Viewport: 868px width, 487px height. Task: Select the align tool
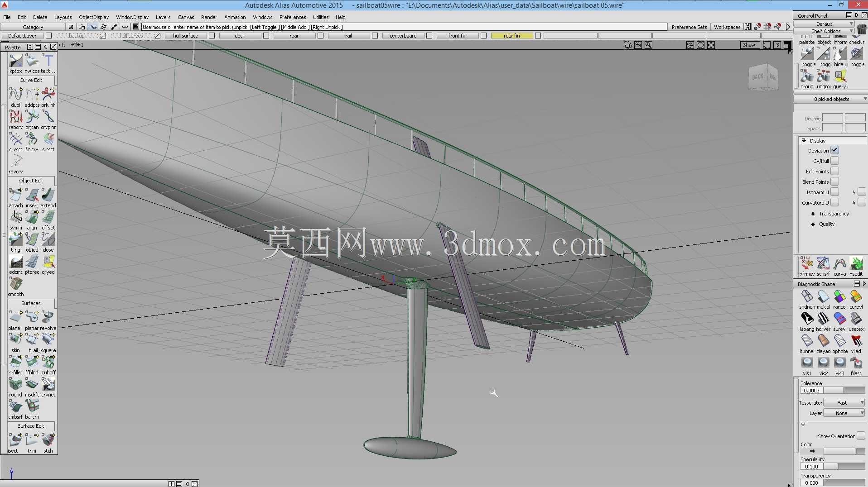click(32, 217)
